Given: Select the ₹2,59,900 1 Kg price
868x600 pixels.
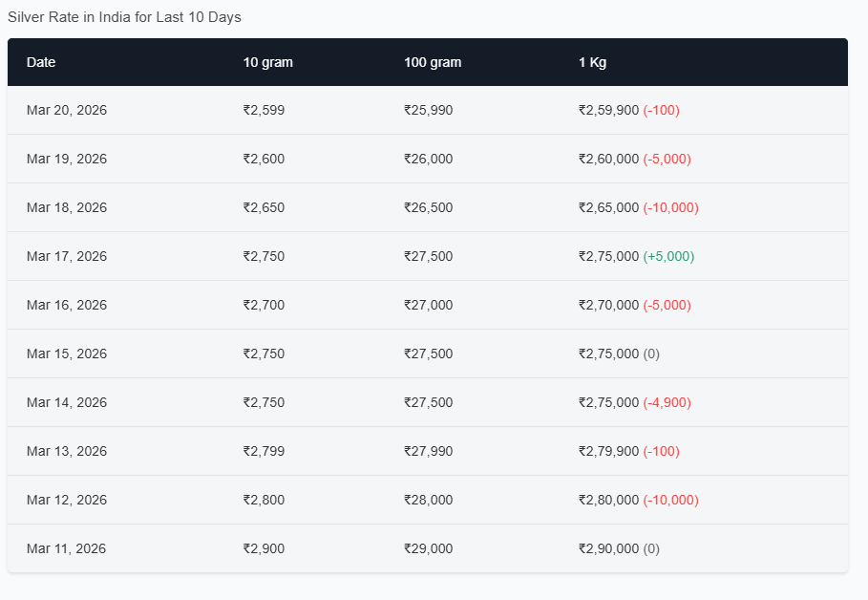Looking at the screenshot, I should [x=608, y=110].
